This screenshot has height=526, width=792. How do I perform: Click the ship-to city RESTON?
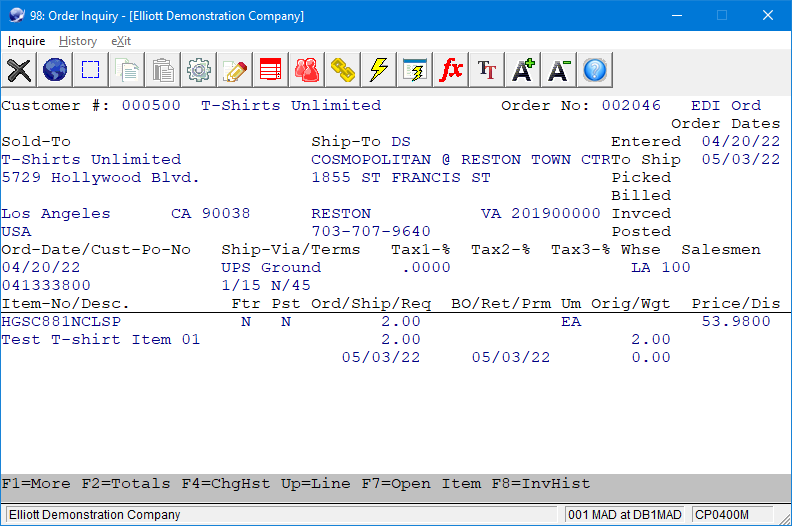(x=341, y=213)
